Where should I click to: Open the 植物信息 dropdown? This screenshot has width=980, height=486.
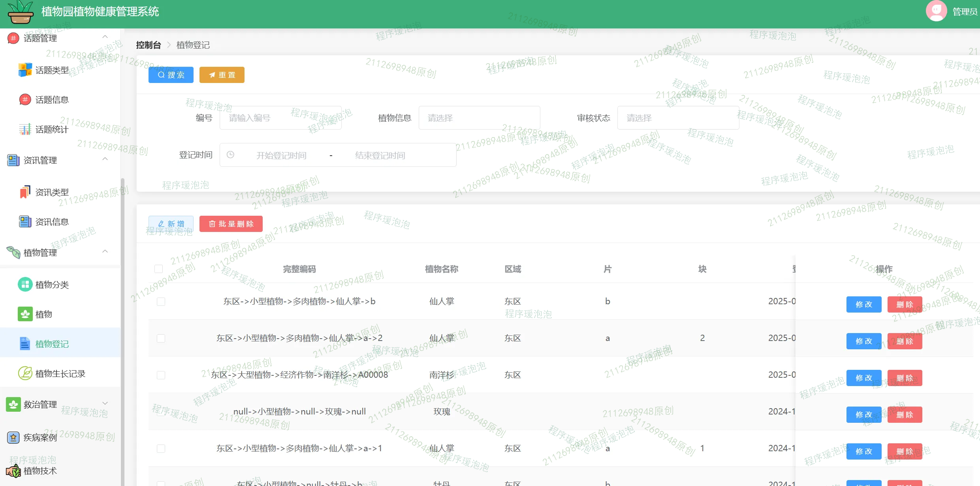[x=479, y=118]
